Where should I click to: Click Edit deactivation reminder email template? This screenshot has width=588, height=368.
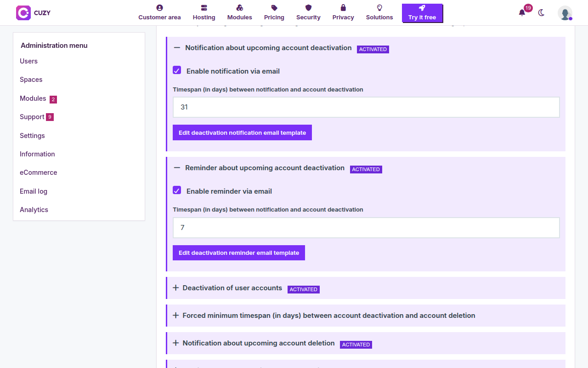point(239,253)
